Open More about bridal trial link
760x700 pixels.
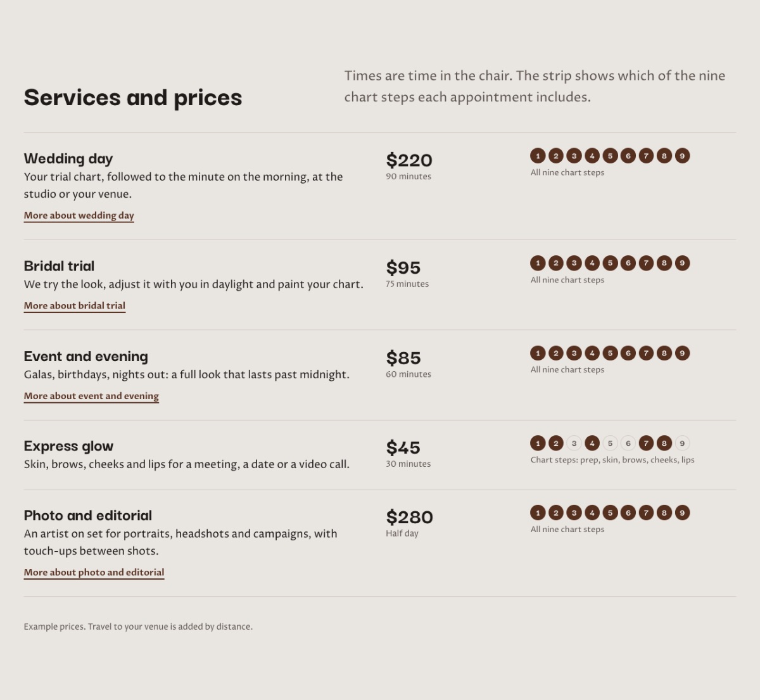pos(75,305)
